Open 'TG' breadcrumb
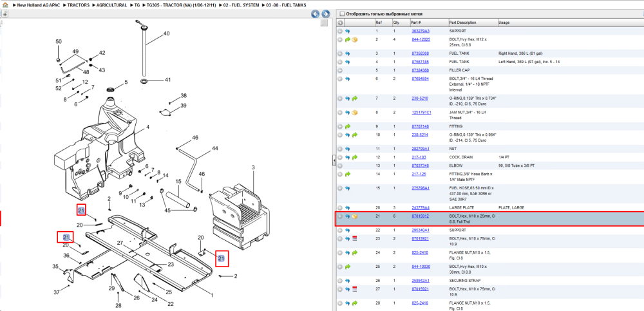644x311 pixels. point(137,5)
